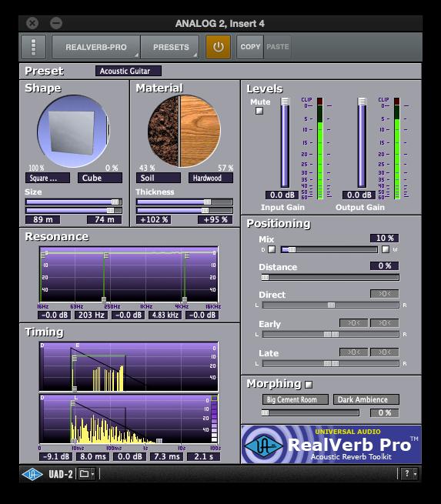This screenshot has height=504, width=441.
Task: Open the Cube shape dropdown
Action: (100, 178)
